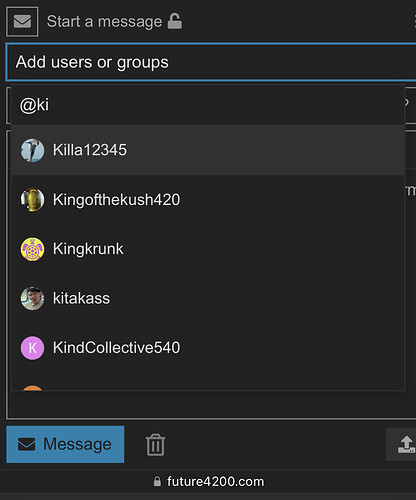Click Killa12345's avatar picture

(32, 150)
